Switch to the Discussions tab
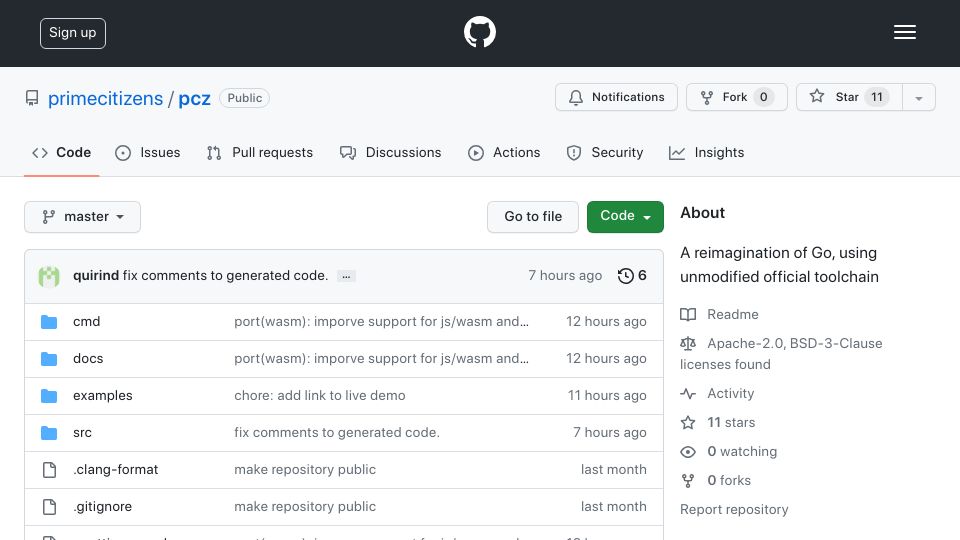 tap(391, 152)
